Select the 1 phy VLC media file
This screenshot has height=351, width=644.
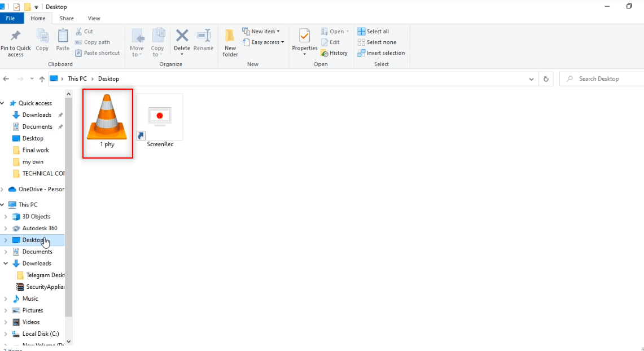[107, 122]
